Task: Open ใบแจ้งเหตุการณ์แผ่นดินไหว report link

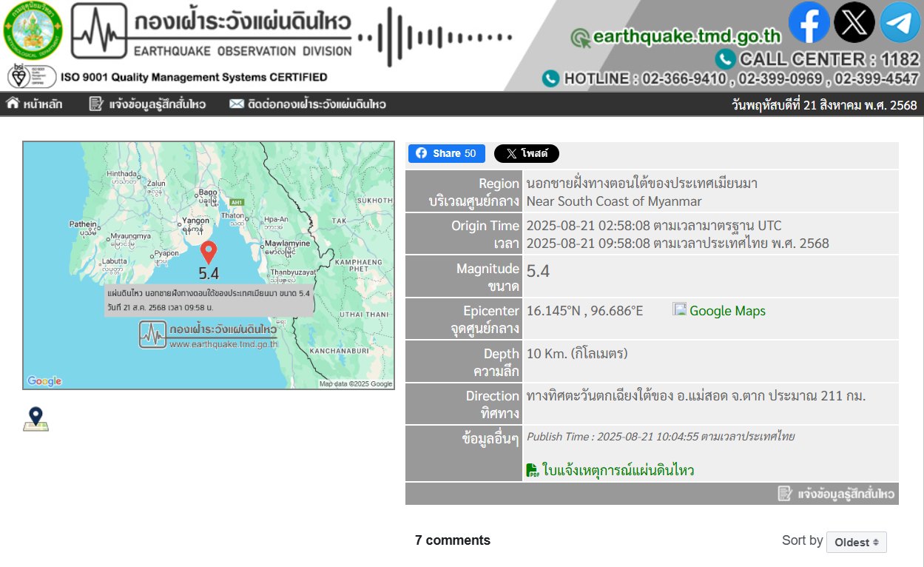Action: tap(618, 470)
